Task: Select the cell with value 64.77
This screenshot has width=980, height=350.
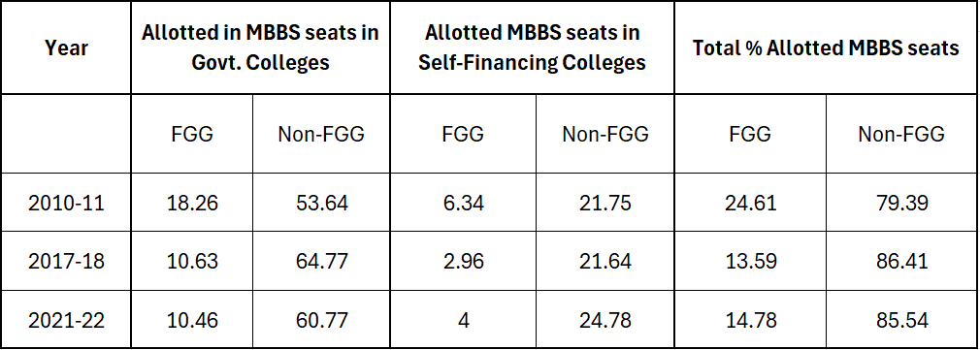Action: click(321, 261)
